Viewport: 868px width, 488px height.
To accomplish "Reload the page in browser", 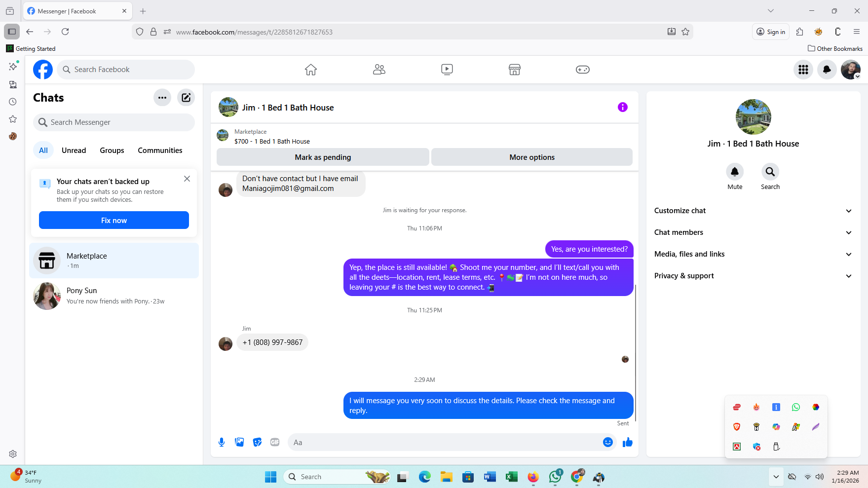I will tap(65, 32).
